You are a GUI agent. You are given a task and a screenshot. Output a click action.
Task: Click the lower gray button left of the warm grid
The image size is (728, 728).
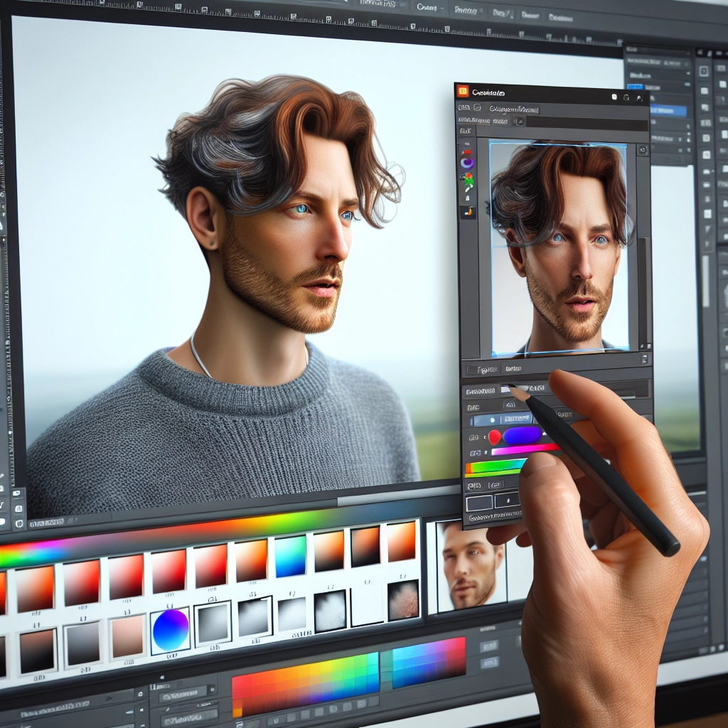click(x=189, y=717)
